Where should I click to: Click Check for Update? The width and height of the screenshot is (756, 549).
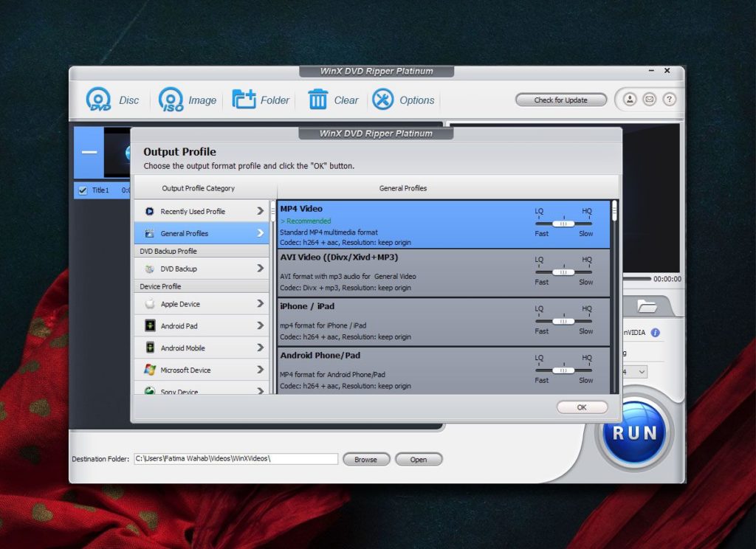[560, 100]
